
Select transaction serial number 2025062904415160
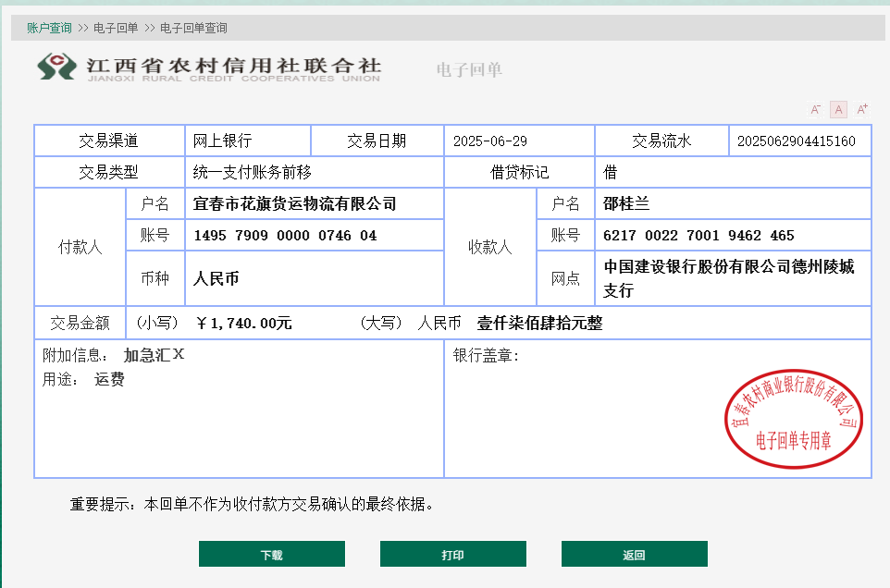click(x=796, y=141)
